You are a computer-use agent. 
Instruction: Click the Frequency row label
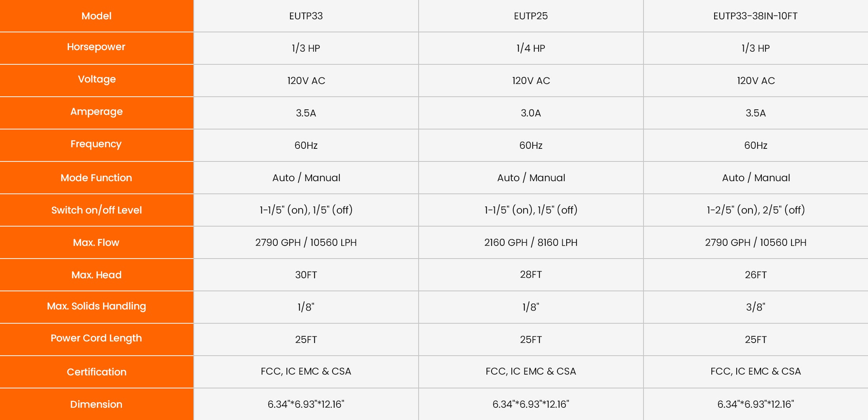tap(96, 144)
